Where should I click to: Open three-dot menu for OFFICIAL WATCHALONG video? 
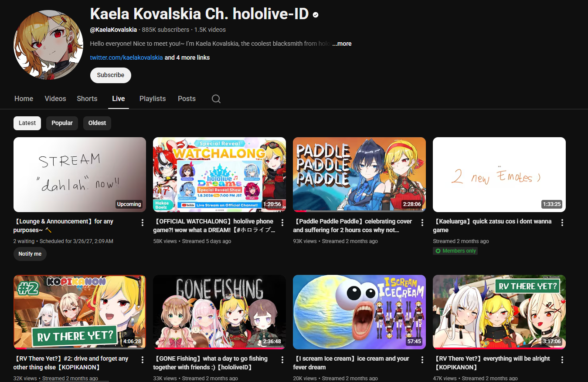(x=282, y=223)
